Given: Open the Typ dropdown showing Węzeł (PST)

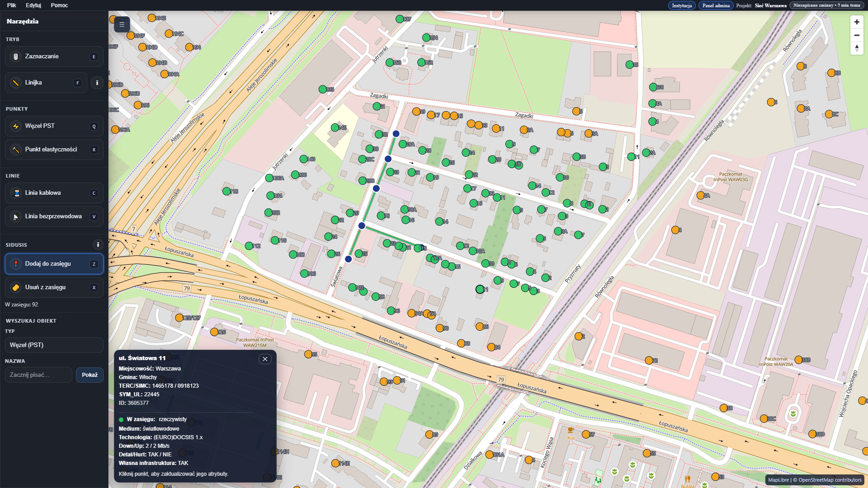Looking at the screenshot, I should click(54, 345).
